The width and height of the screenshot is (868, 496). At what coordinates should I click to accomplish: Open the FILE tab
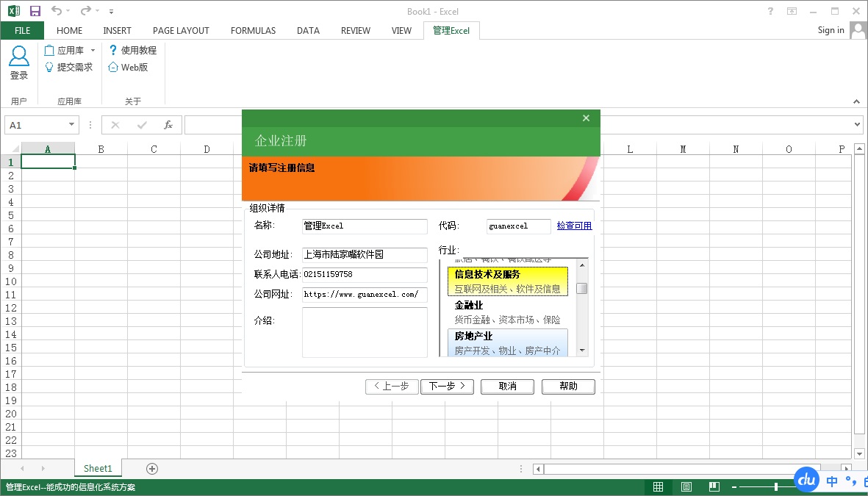tap(22, 30)
